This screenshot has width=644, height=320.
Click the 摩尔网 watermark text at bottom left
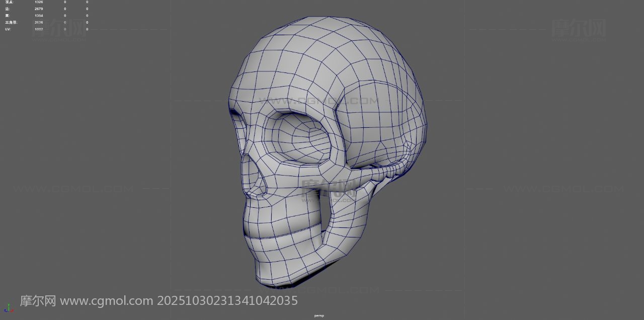pyautogui.click(x=38, y=301)
